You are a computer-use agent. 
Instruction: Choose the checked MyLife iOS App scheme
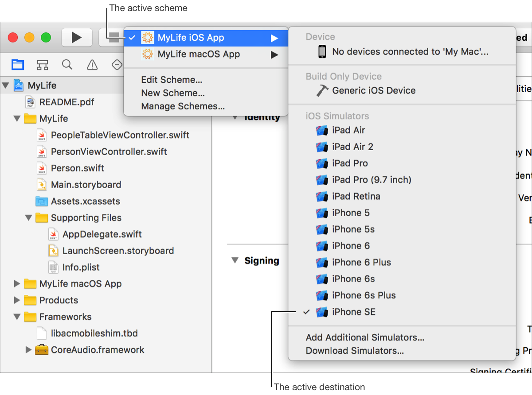(191, 38)
